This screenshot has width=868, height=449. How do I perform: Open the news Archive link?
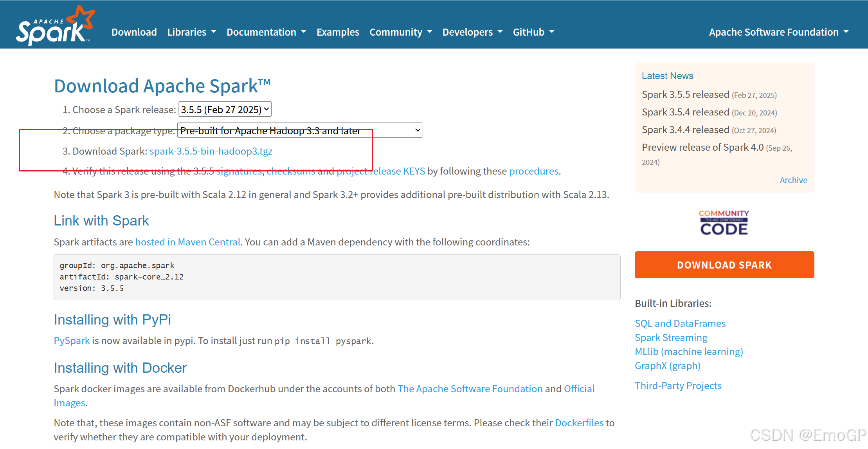click(793, 180)
